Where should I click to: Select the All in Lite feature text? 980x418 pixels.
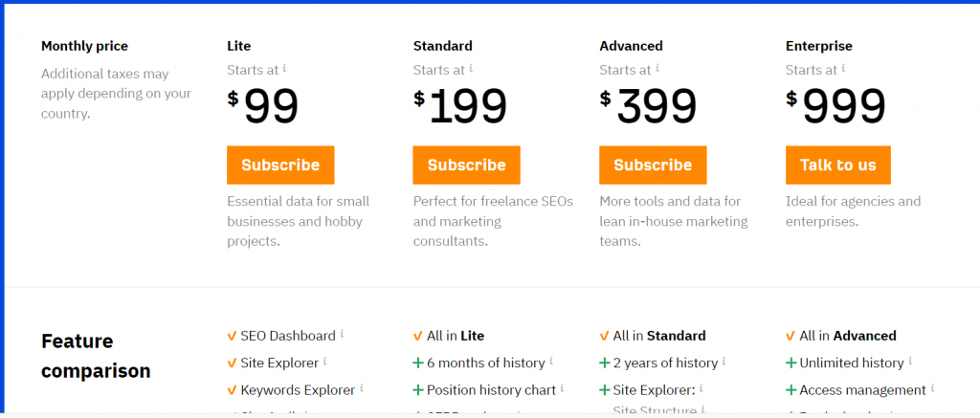click(x=456, y=336)
